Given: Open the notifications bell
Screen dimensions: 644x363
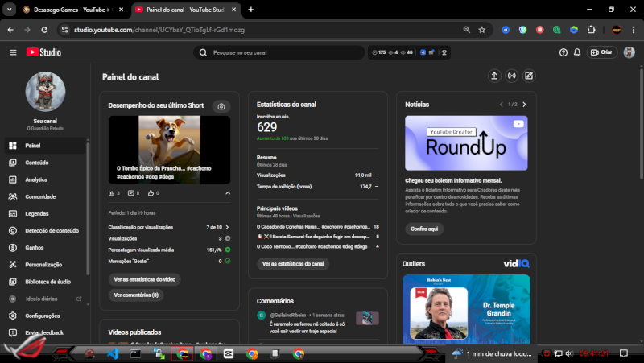Looking at the screenshot, I should click(576, 52).
